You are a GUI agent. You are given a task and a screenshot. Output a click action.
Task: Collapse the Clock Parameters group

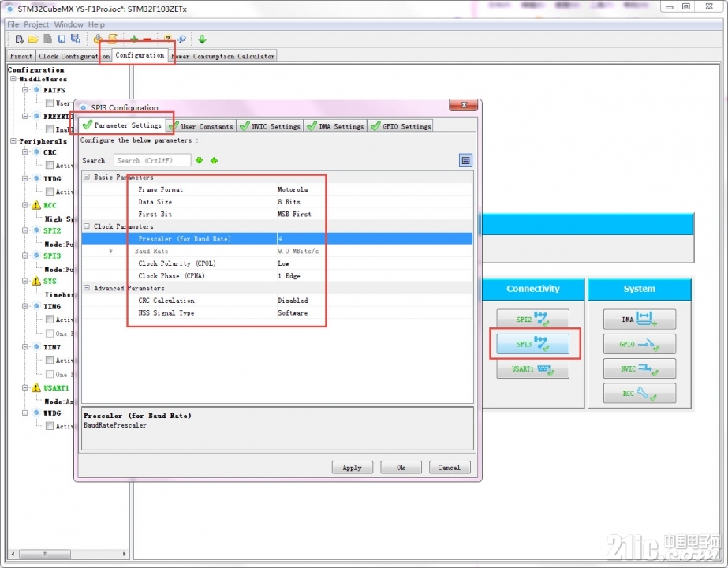[87, 226]
